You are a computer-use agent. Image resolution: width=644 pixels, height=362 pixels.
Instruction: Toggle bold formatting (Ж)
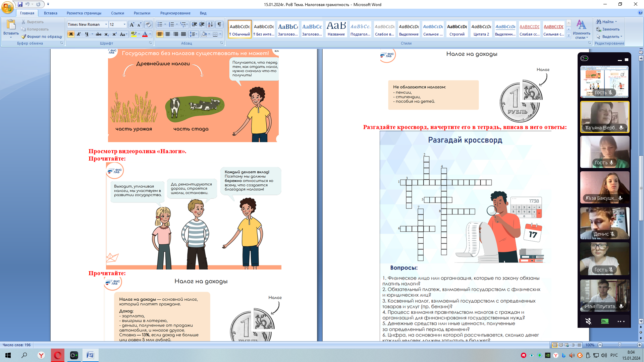pos(71,34)
